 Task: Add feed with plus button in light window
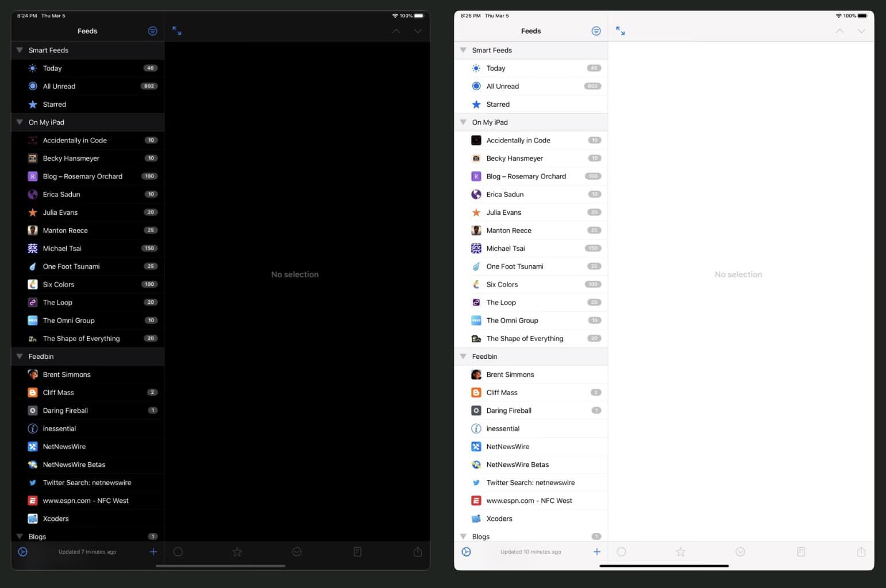point(596,552)
